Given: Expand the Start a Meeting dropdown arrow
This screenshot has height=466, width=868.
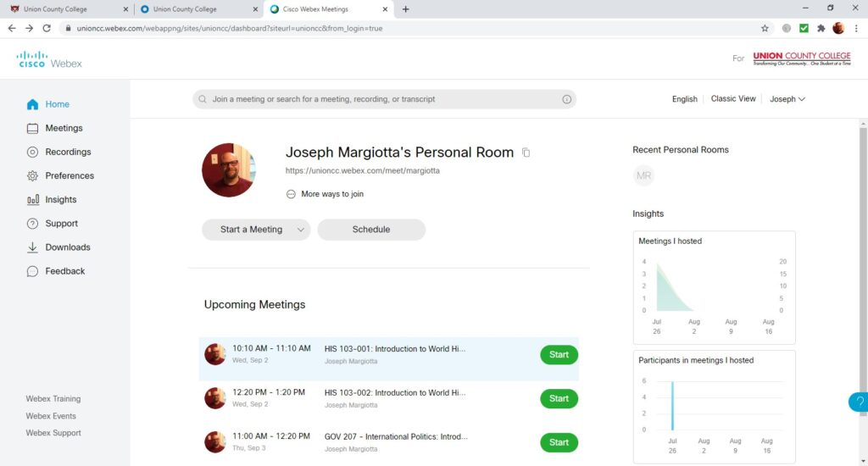Looking at the screenshot, I should pos(301,230).
